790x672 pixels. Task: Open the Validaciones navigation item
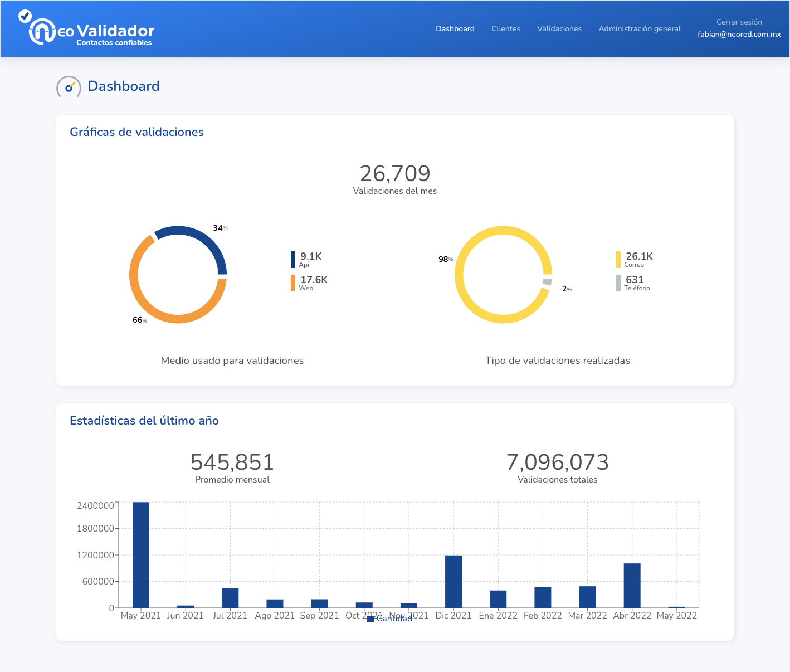click(559, 28)
